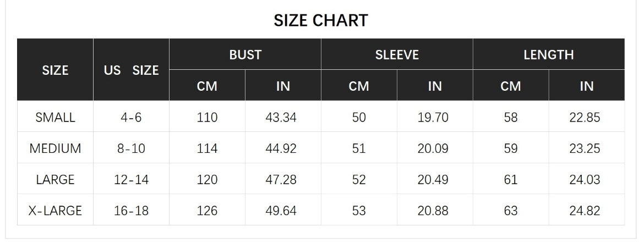The height and width of the screenshot is (243, 644).
Task: Click the 20.49 sleeve inches value
Action: pyautogui.click(x=434, y=180)
